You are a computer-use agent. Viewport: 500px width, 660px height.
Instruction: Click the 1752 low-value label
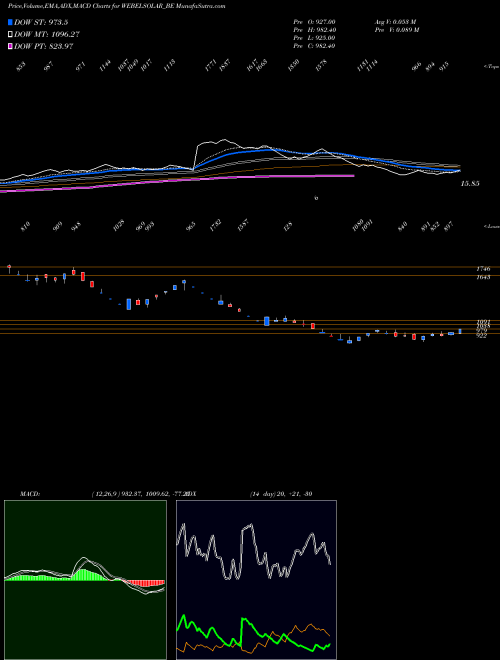[215, 226]
